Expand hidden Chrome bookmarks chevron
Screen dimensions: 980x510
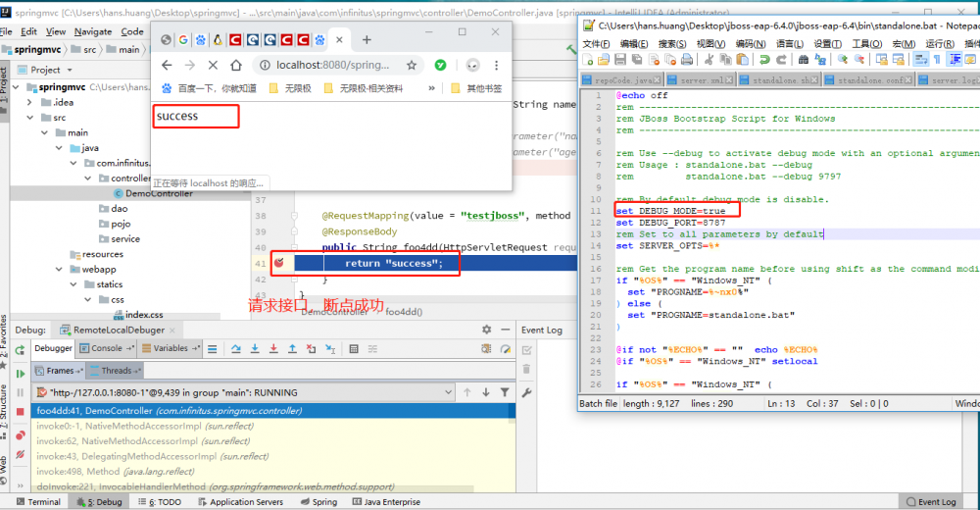[431, 88]
